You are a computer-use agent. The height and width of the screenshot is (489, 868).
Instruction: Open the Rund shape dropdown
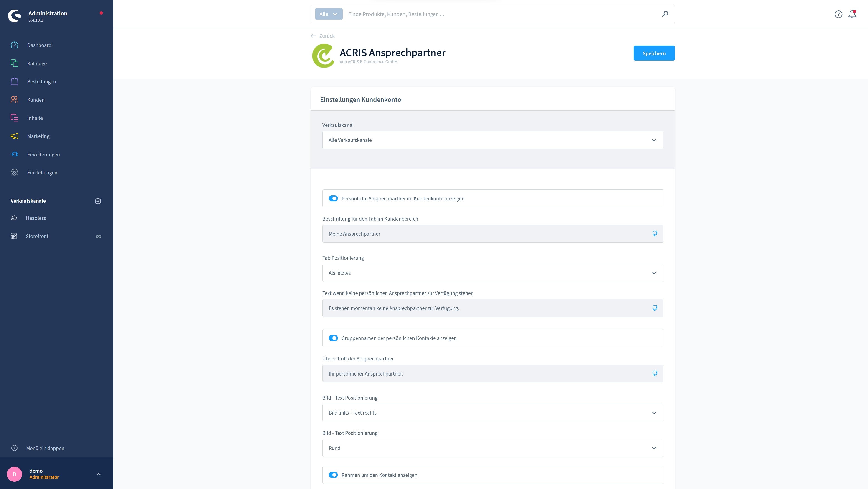[x=493, y=448]
